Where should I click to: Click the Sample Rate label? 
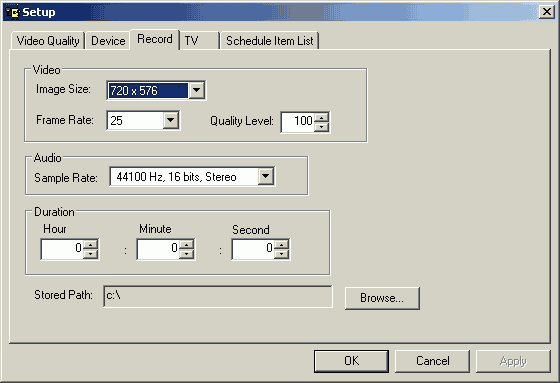[x=66, y=178]
